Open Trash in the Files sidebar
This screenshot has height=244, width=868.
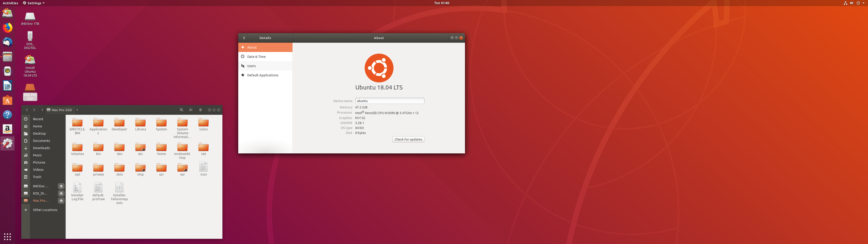coord(44,177)
